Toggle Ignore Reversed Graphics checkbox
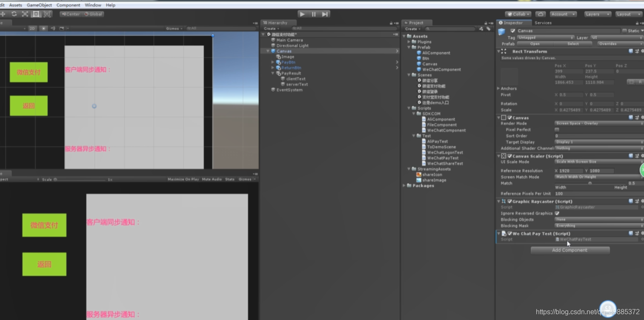 [x=557, y=213]
